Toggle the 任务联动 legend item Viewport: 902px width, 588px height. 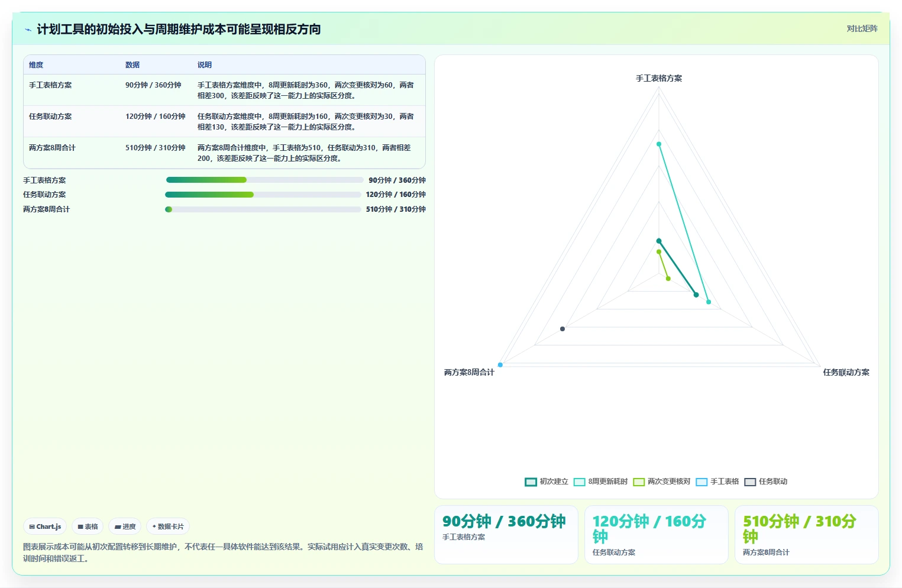coord(765,482)
